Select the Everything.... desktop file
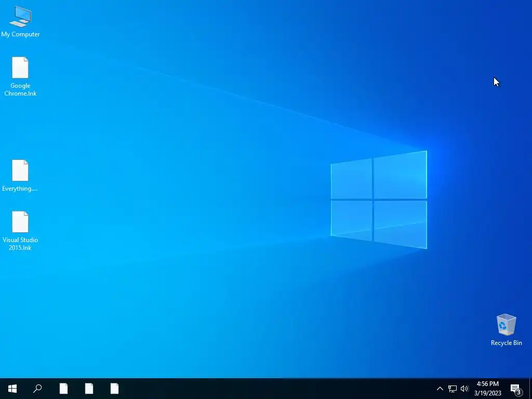 [20, 176]
